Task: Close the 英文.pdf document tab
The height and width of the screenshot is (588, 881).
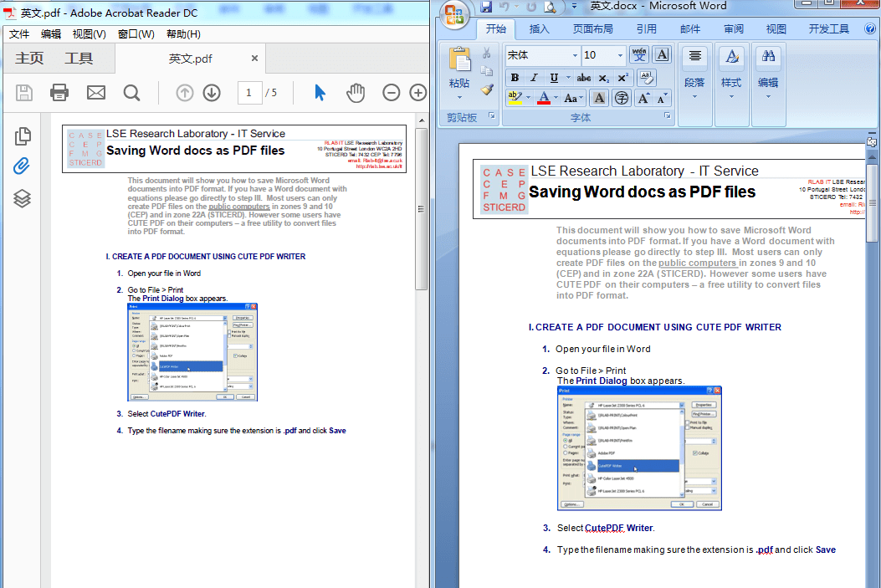Action: pos(254,59)
